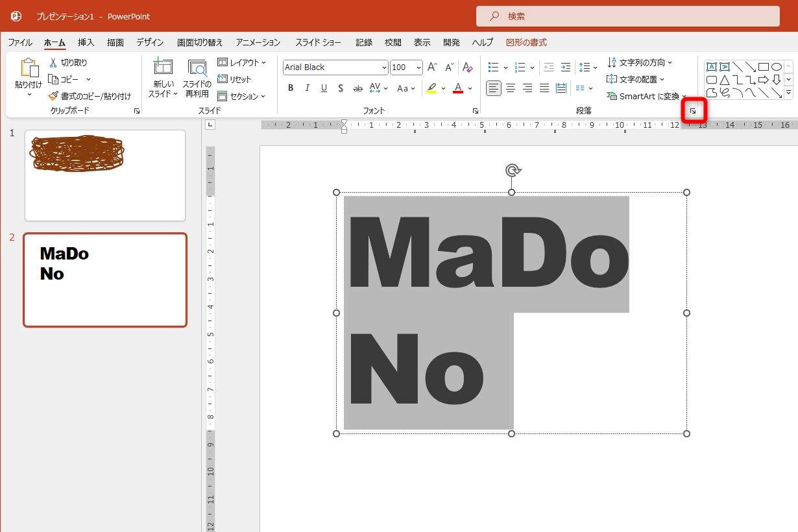Click the red font color button
This screenshot has height=532, width=798.
(458, 88)
